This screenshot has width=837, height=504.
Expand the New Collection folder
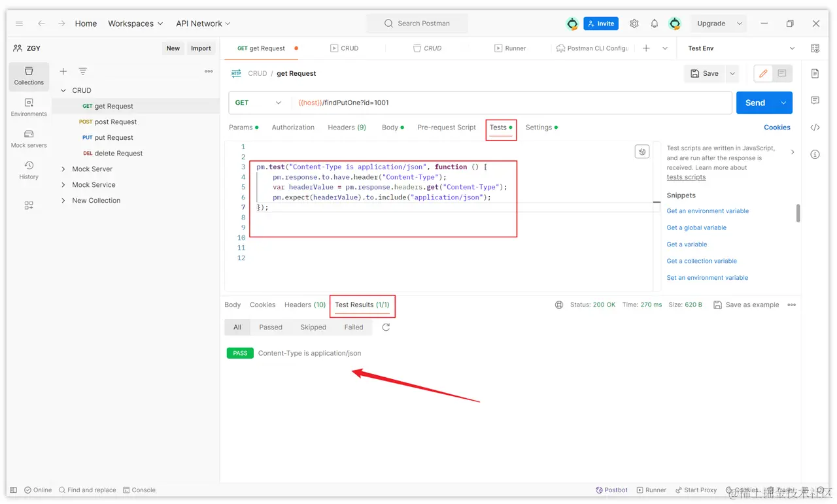coord(63,201)
